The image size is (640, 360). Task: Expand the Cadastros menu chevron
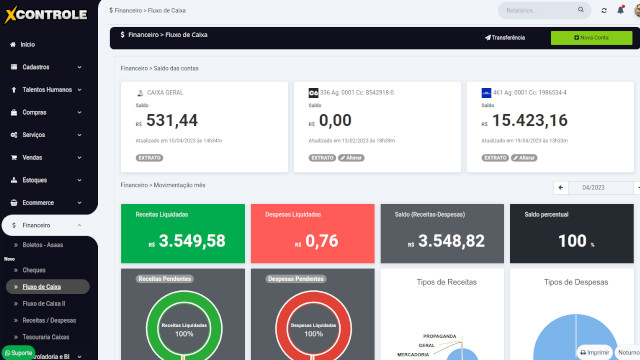coord(79,67)
